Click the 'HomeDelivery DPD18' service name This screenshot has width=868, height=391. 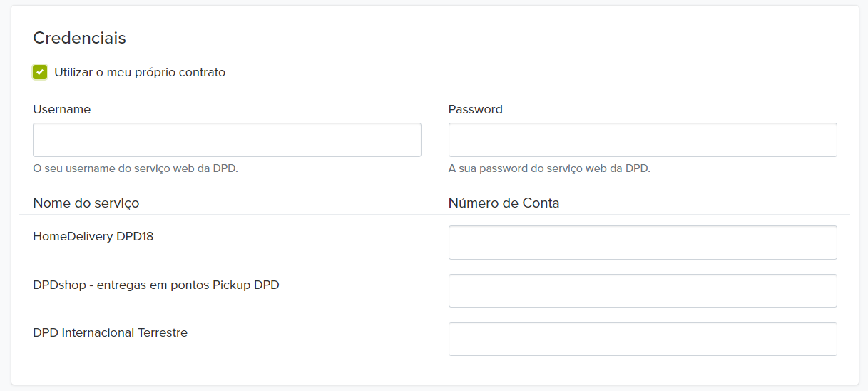(x=93, y=236)
